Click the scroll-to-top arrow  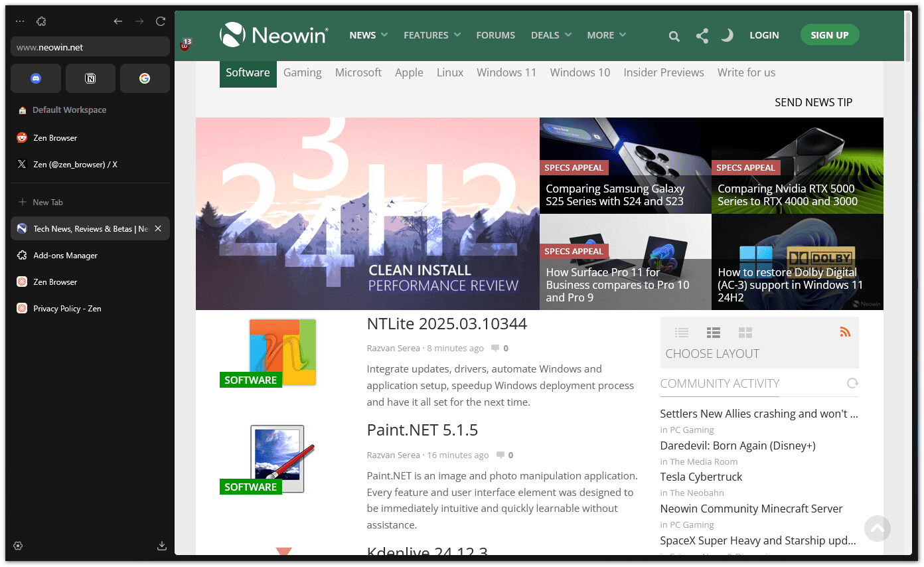click(877, 528)
